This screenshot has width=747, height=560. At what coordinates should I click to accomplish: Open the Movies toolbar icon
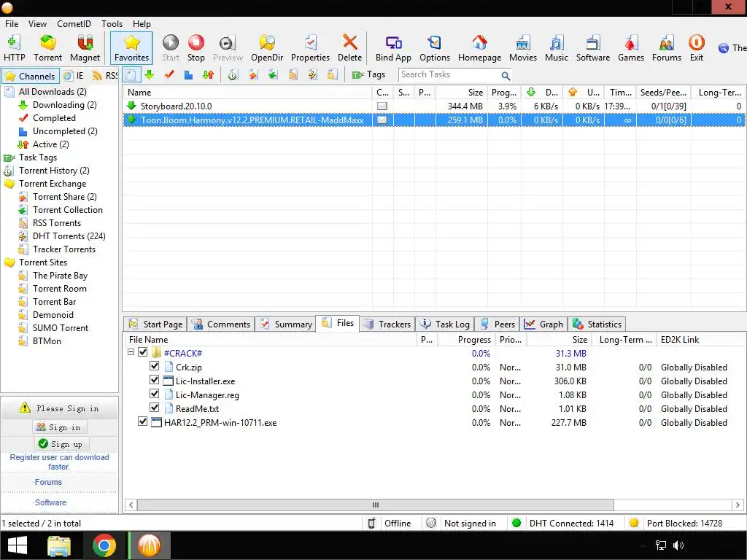pos(522,48)
